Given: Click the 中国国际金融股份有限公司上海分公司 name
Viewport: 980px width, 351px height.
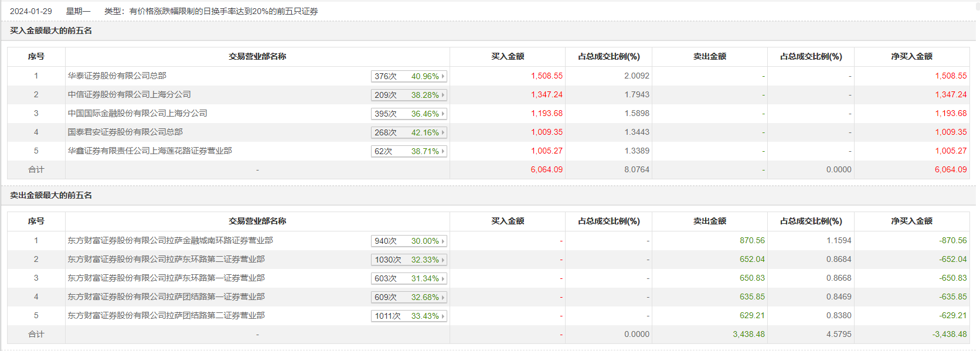Looking at the screenshot, I should pyautogui.click(x=137, y=113).
